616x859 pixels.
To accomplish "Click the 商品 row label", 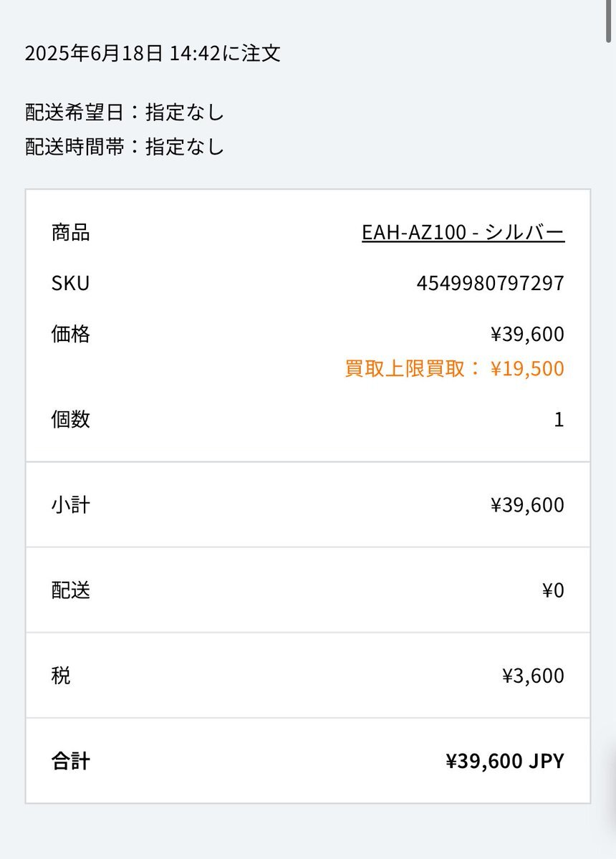I will [x=71, y=232].
